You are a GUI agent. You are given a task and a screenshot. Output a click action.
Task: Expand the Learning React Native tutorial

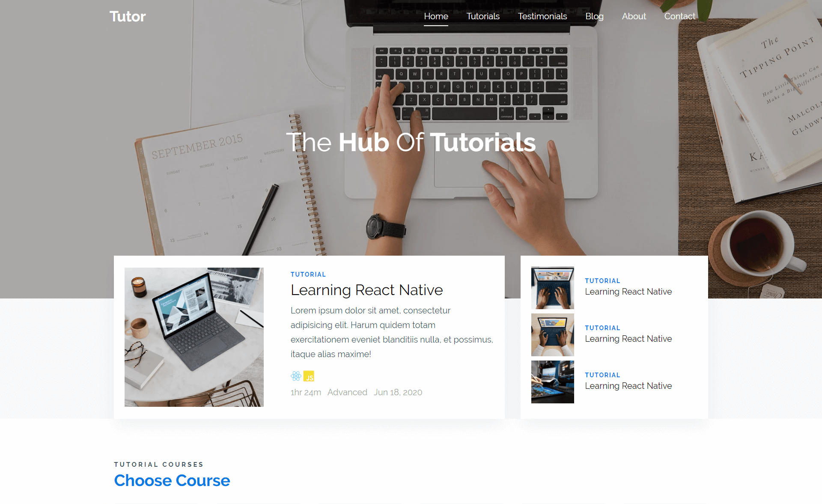tap(367, 289)
